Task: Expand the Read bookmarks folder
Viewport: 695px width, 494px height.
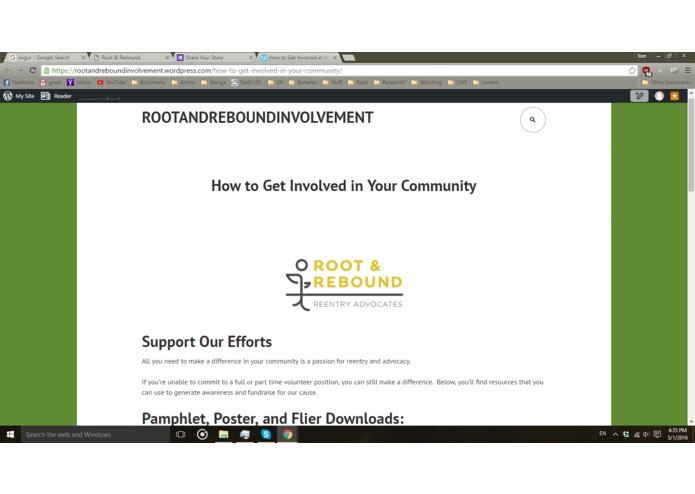Action: pos(358,82)
